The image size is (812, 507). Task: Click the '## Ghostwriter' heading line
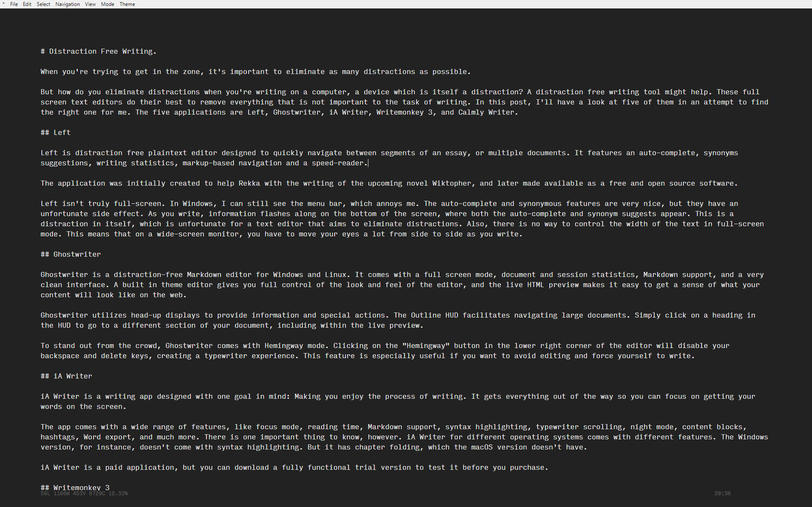71,254
